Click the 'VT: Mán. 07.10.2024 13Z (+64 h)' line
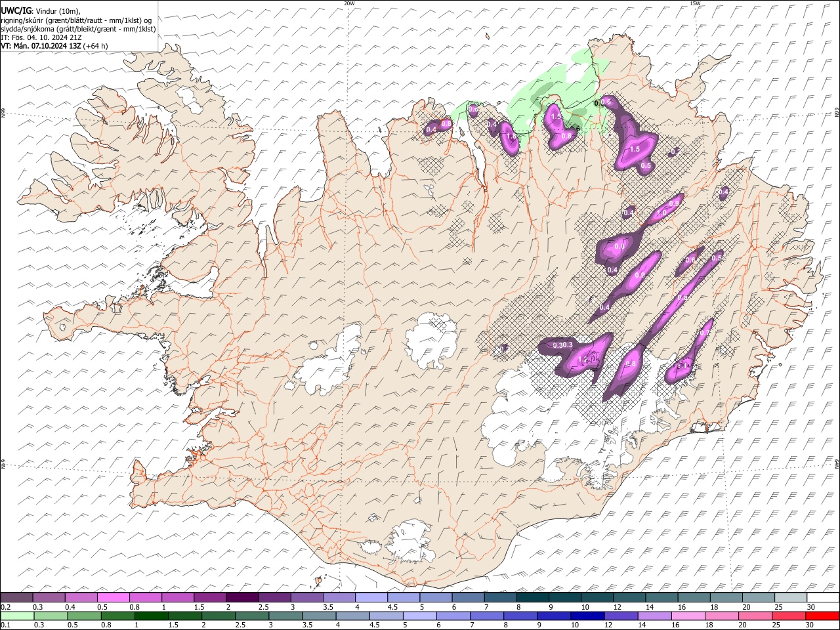This screenshot has width=840, height=630. tap(54, 46)
